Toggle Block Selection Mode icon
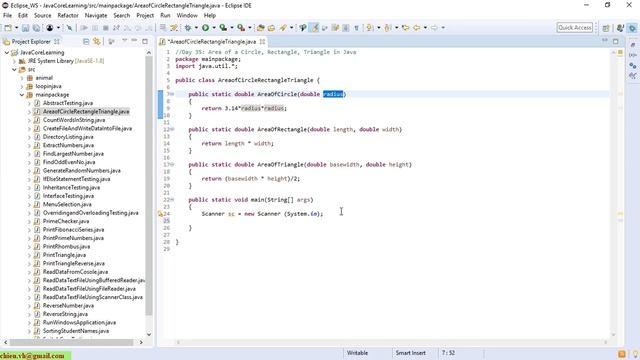Screen dimensions: 640x360 (346, 28)
